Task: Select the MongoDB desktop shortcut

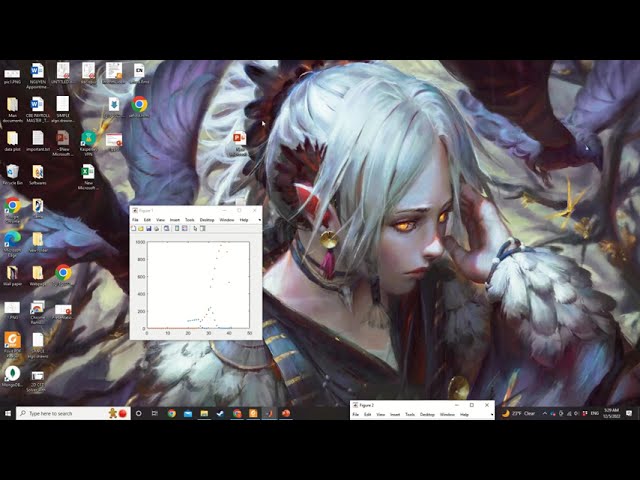Action: 12,377
